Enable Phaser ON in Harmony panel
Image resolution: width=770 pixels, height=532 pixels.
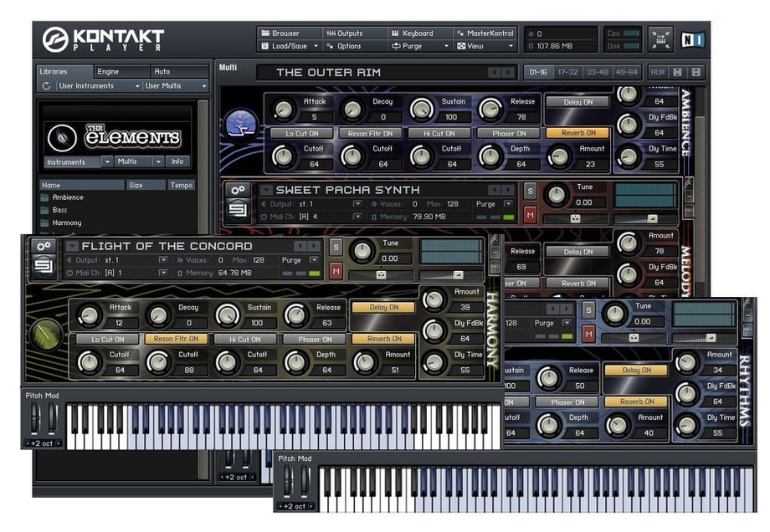tap(315, 339)
